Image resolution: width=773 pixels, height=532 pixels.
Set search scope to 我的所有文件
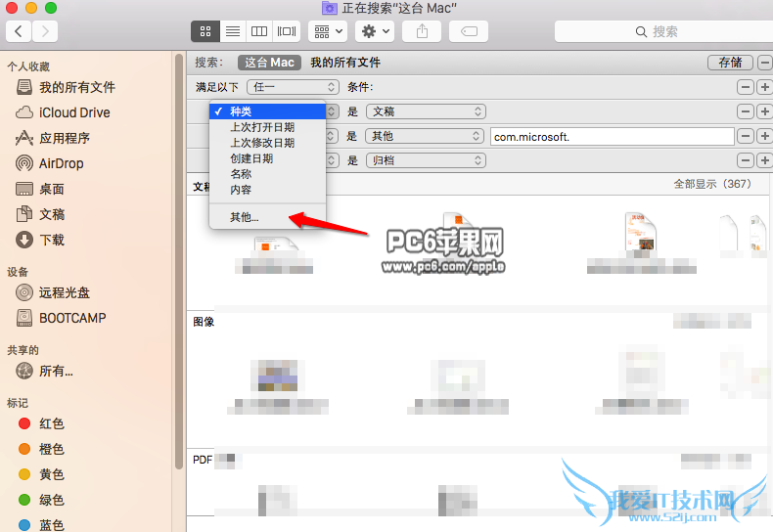click(345, 63)
